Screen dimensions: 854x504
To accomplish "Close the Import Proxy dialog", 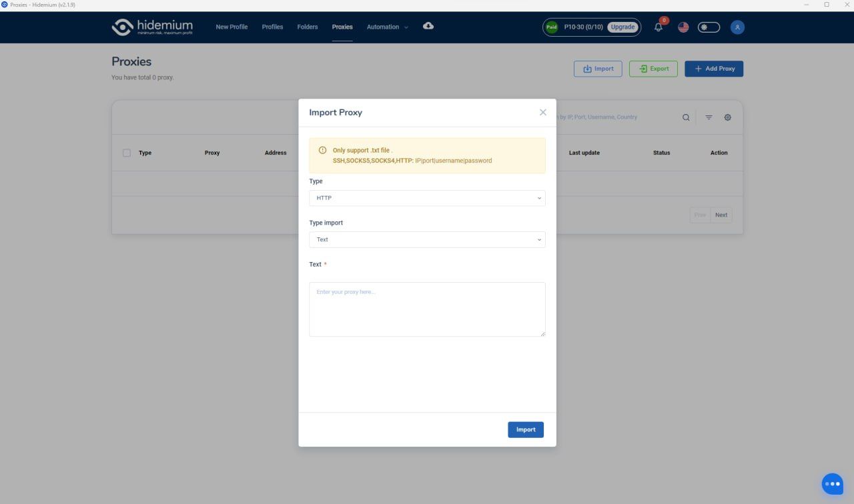I will (x=542, y=113).
